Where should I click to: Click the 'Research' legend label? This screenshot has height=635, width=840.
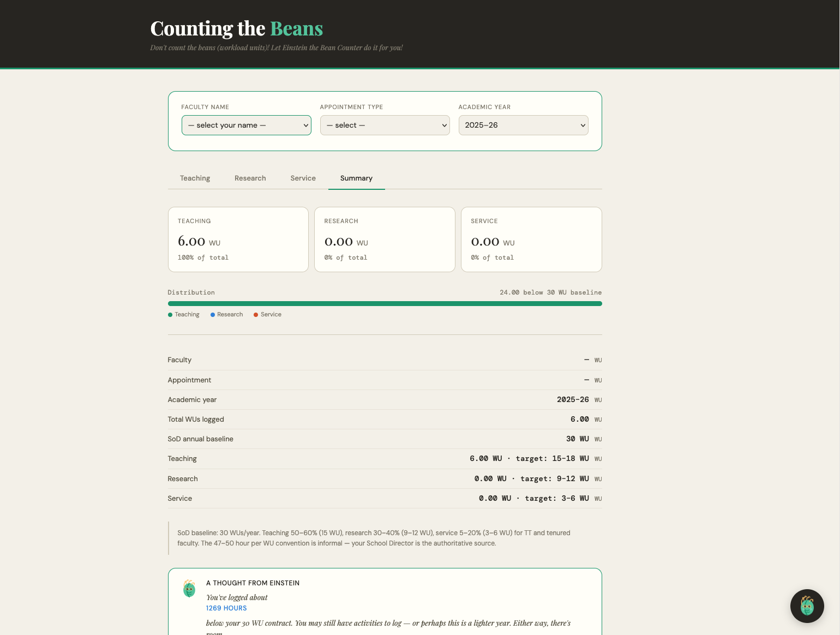coord(230,315)
